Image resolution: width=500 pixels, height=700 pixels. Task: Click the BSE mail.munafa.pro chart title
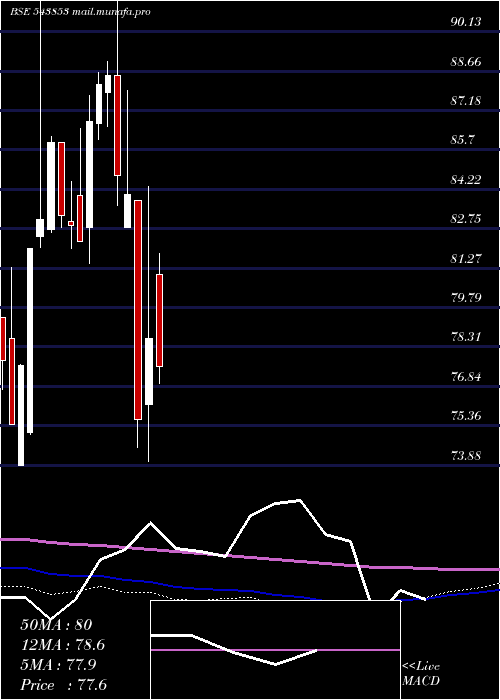pos(80,12)
